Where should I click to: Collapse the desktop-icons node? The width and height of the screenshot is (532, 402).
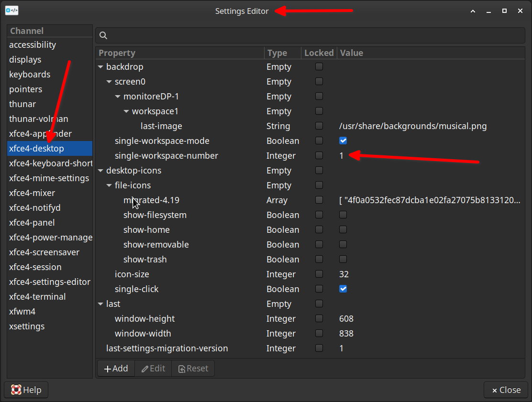[100, 171]
